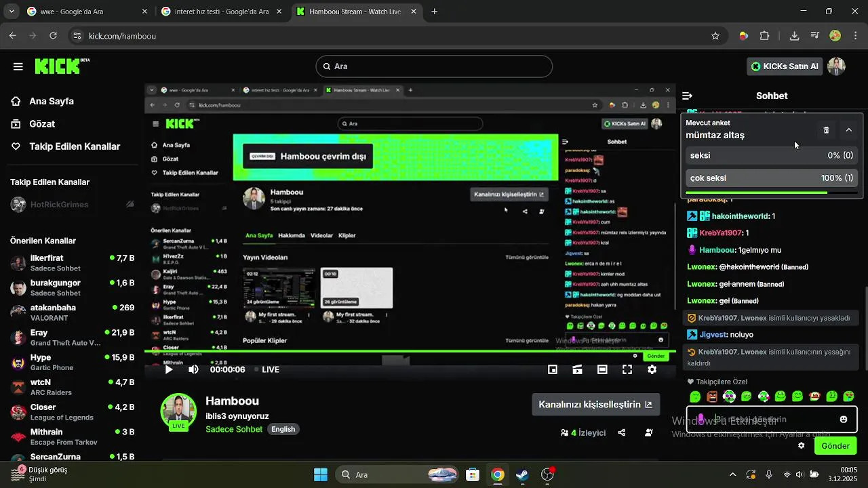
Task: Open wtcN ARC Raiders channel
Action: (72, 387)
